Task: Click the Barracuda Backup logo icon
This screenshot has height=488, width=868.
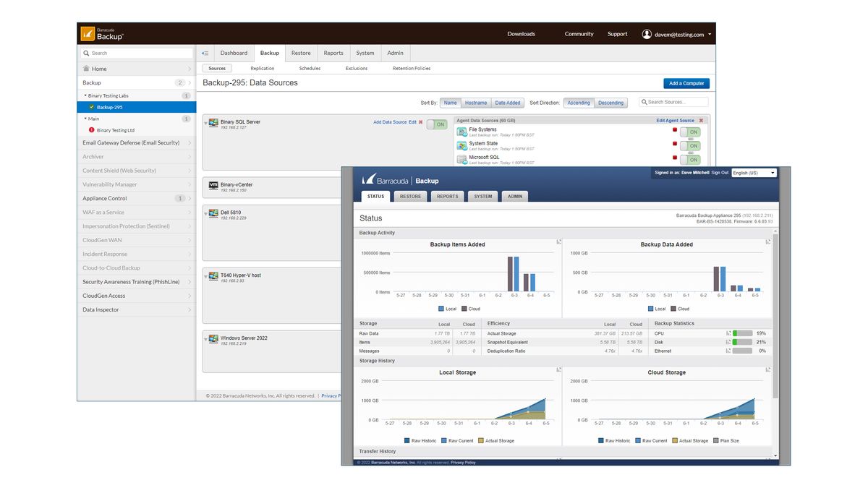Action: click(89, 33)
